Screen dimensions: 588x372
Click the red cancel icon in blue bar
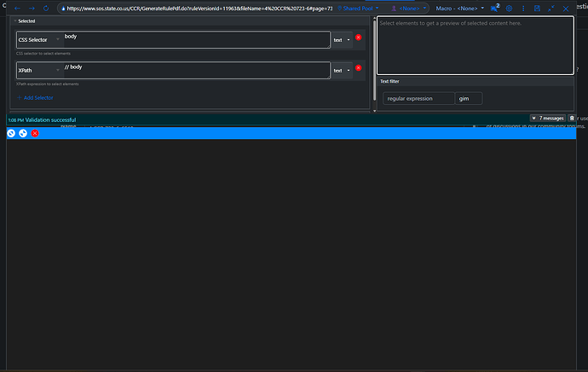click(x=35, y=133)
